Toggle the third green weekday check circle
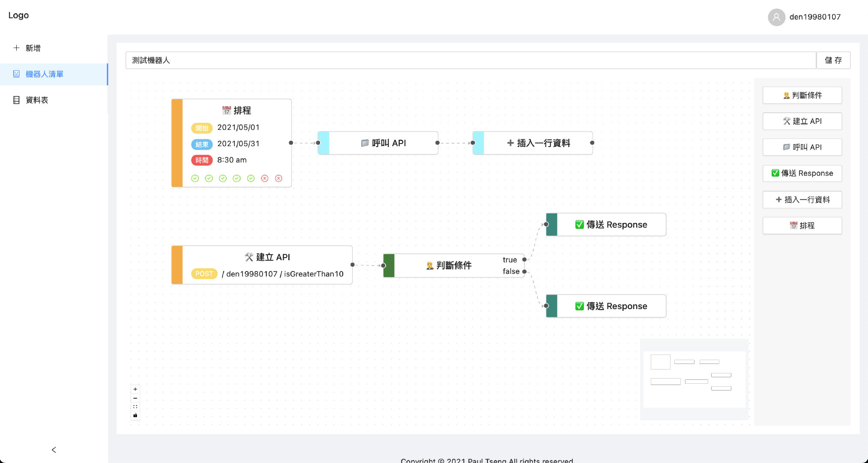Image resolution: width=868 pixels, height=463 pixels. click(223, 178)
